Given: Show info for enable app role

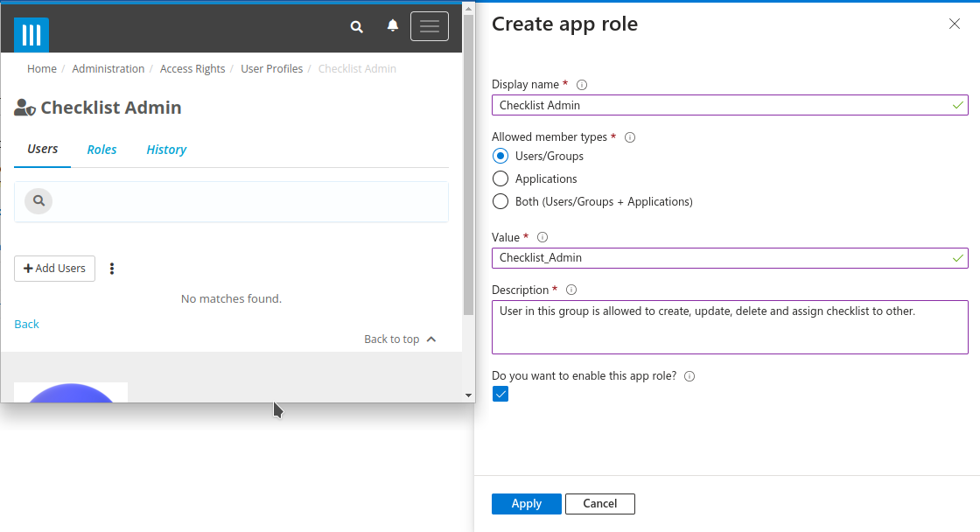Looking at the screenshot, I should coord(689,376).
